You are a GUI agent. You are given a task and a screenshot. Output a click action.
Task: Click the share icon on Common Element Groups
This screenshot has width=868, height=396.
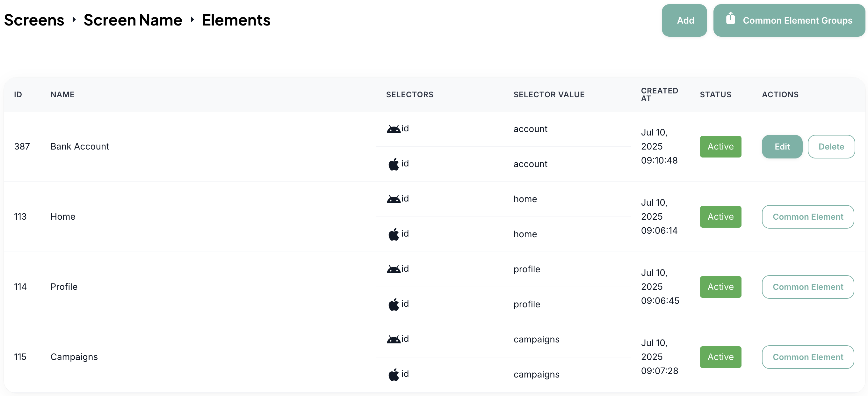coord(730,18)
